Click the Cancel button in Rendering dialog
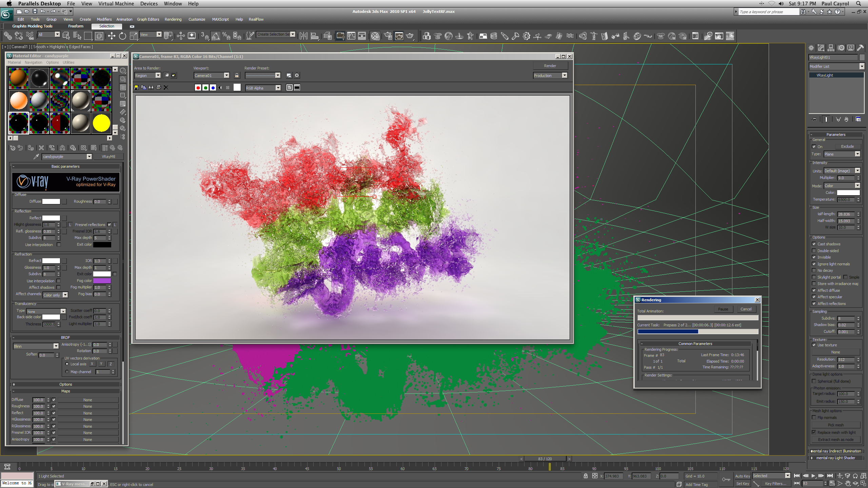Screen dimensions: 868x488 click(x=746, y=309)
